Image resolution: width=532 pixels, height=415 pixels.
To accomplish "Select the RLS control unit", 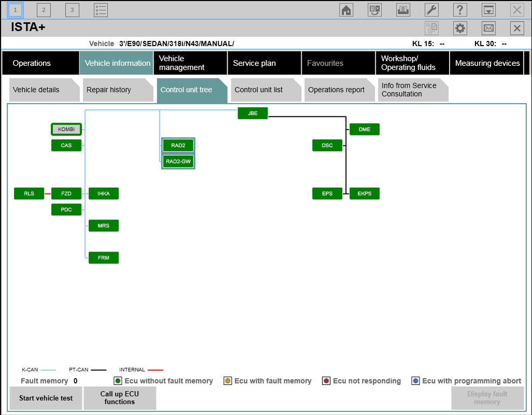I will coord(29,193).
